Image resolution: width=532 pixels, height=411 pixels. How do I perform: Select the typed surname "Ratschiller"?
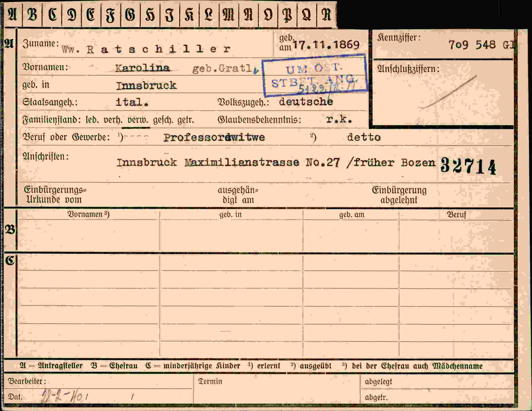[x=159, y=49]
